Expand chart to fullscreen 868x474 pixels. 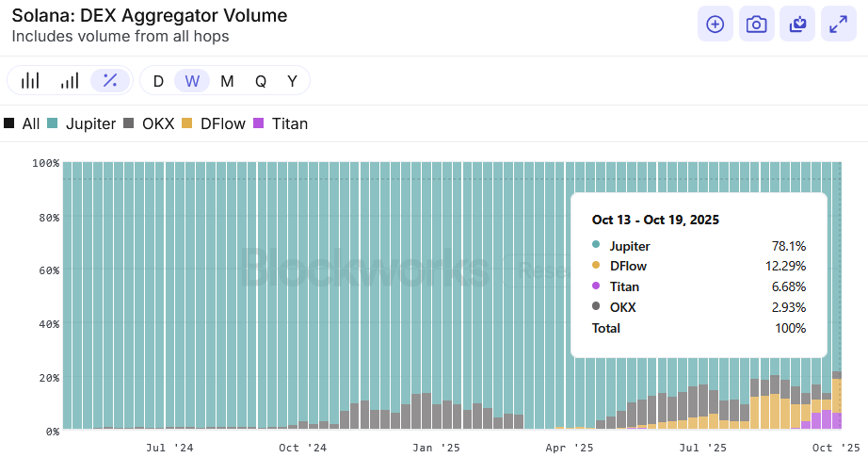(839, 24)
